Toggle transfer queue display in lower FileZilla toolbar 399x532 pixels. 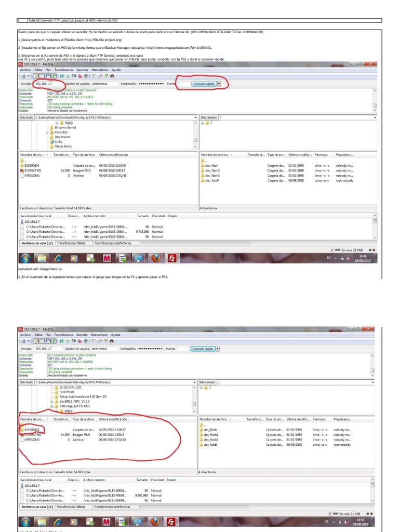click(54, 341)
